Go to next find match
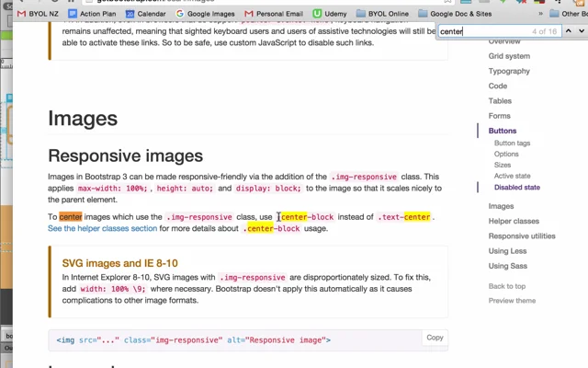 [582, 31]
